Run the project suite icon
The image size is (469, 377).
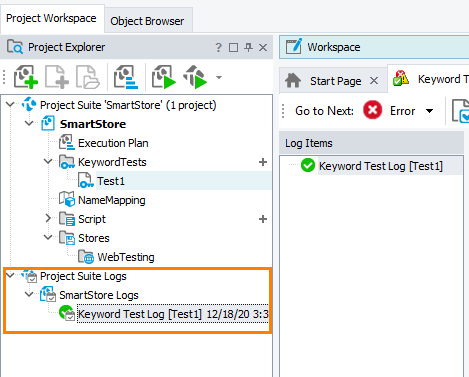195,77
